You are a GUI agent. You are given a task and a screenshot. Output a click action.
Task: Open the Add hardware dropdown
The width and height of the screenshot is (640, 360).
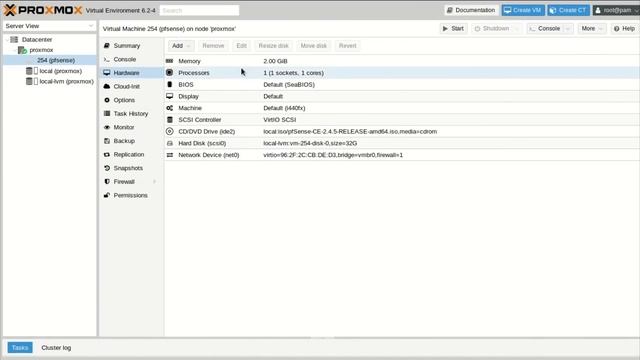point(180,46)
